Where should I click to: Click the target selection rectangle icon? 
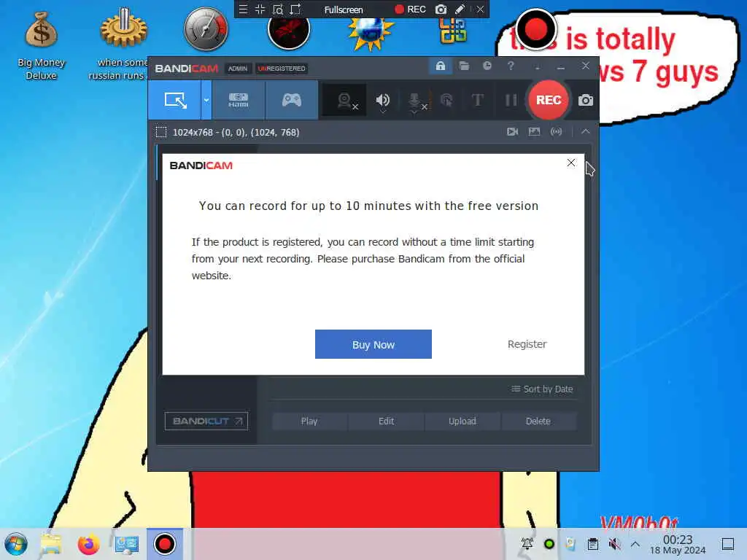[161, 132]
